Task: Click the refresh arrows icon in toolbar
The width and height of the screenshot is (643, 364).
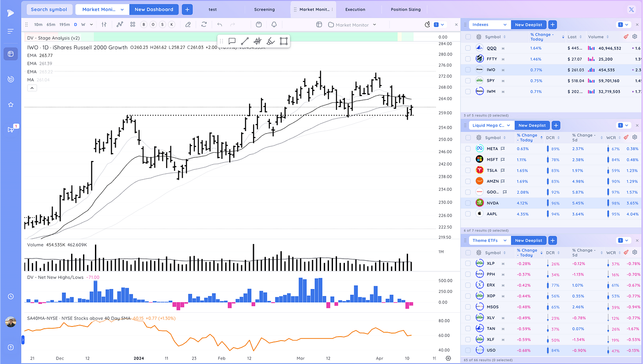Action: (204, 25)
